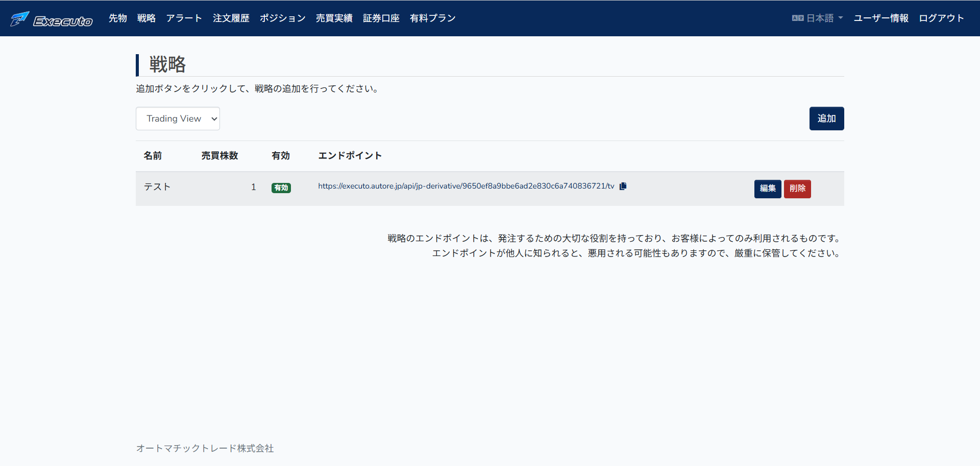
Task: Click the 売買株数 column header
Action: tap(220, 156)
